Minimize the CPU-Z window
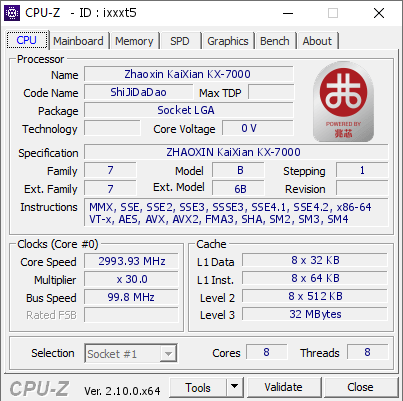 coord(288,13)
